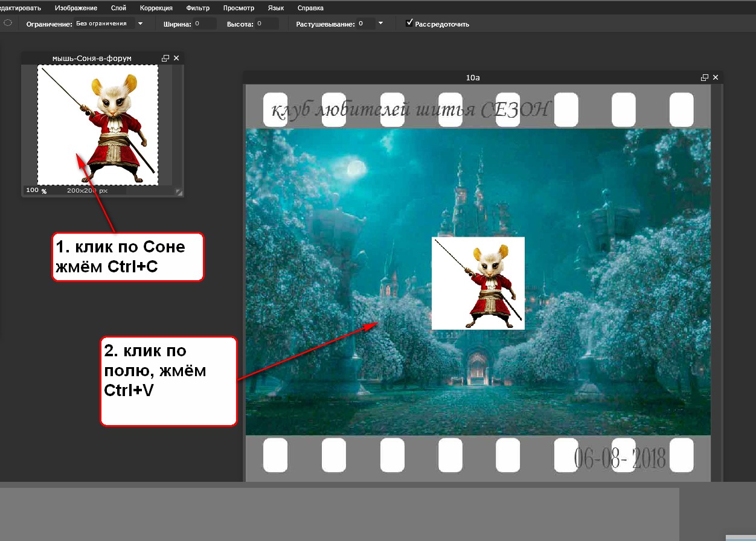
Task: Open the Справка menu
Action: (310, 8)
